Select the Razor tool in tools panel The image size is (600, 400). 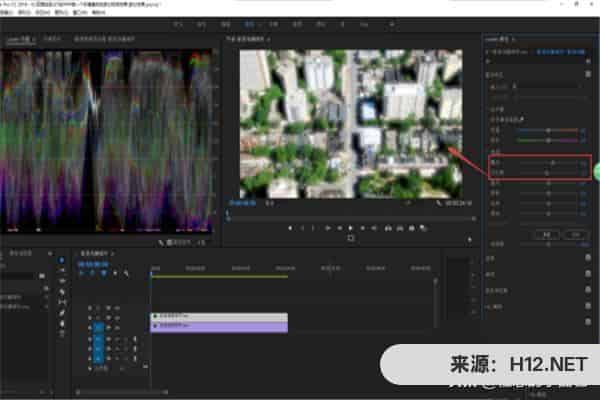[62, 292]
